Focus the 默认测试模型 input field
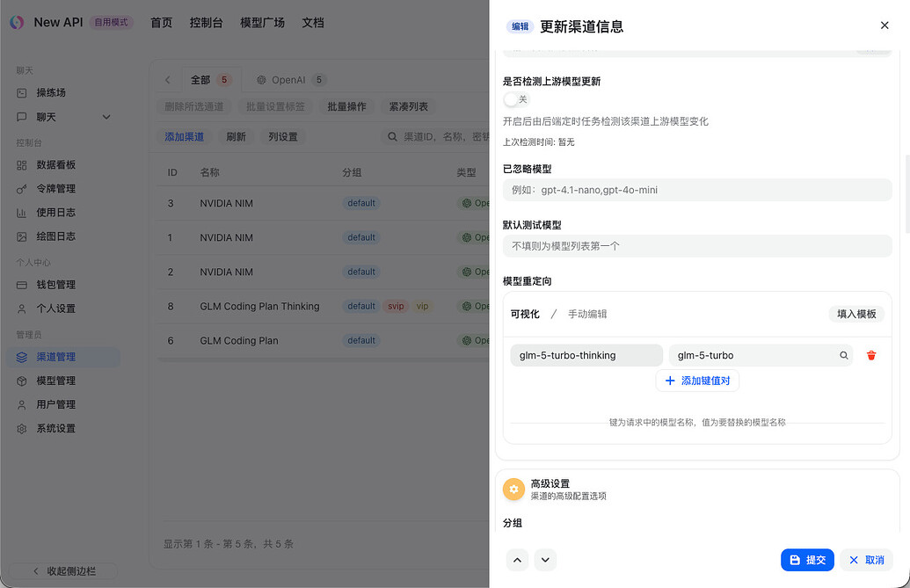The width and height of the screenshot is (910, 588). click(x=697, y=246)
